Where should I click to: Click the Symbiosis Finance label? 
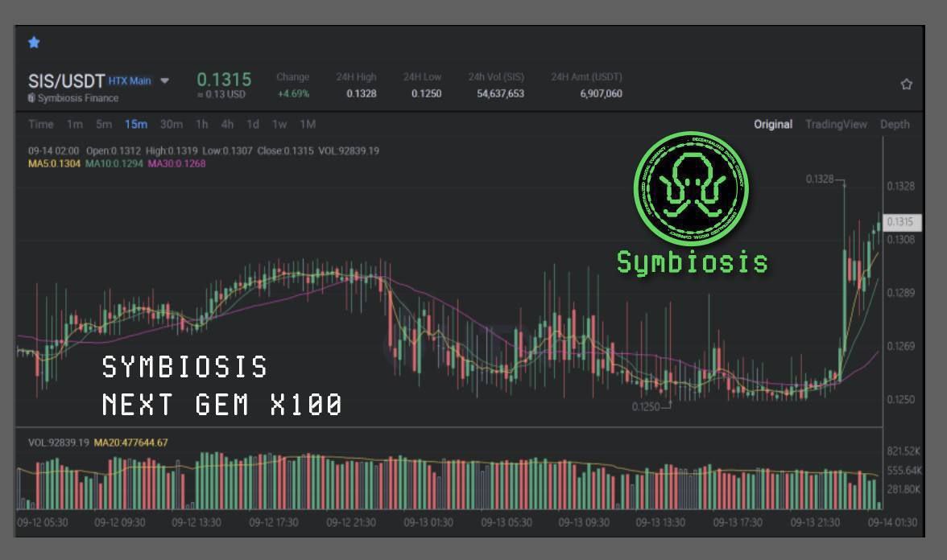(78, 98)
